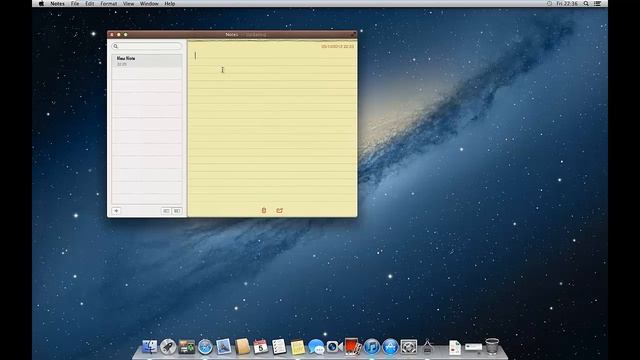This screenshot has width=640, height=360.
Task: Open Finder from the Dock
Action: click(x=149, y=347)
